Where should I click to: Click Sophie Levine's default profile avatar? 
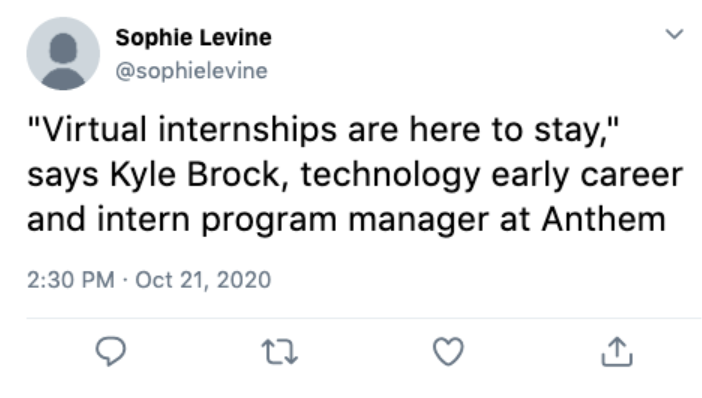click(63, 54)
